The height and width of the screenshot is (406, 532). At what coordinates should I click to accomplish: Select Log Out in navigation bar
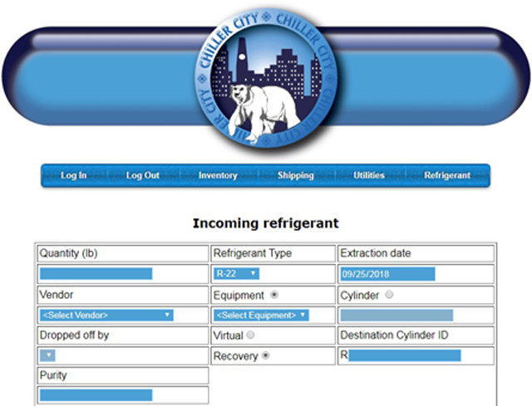(142, 175)
